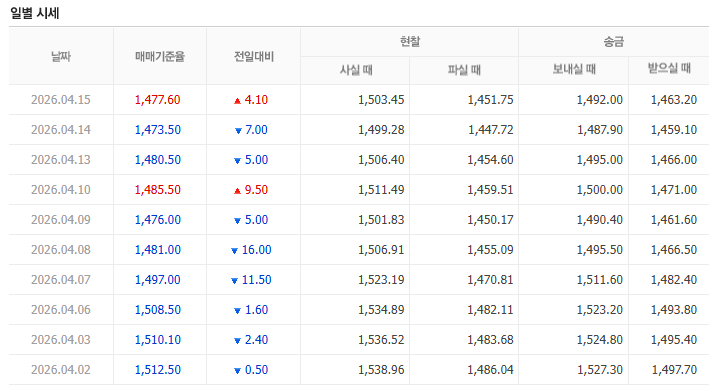Click the date 2026.04.15
The height and width of the screenshot is (389, 719).
pos(61,100)
